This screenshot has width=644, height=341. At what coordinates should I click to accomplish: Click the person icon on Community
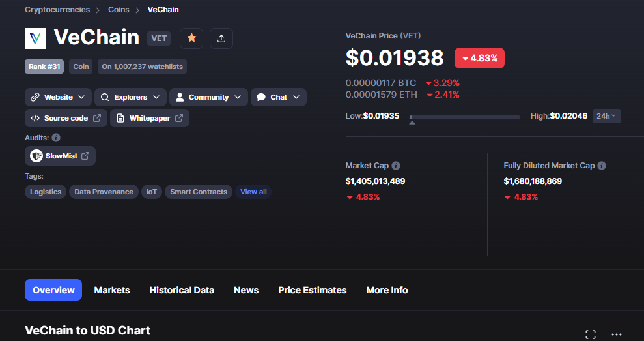tap(180, 97)
